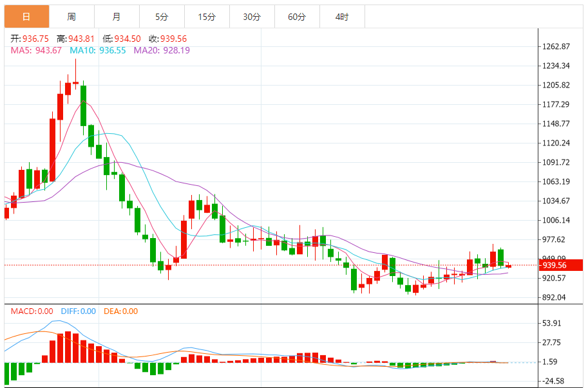This screenshot has width=588, height=388.
Task: Switch to the 月 monthly tab
Action: [x=117, y=17]
